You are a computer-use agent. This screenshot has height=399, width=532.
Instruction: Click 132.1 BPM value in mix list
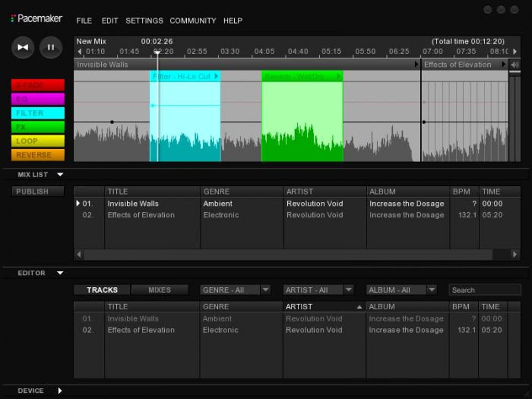coord(467,215)
